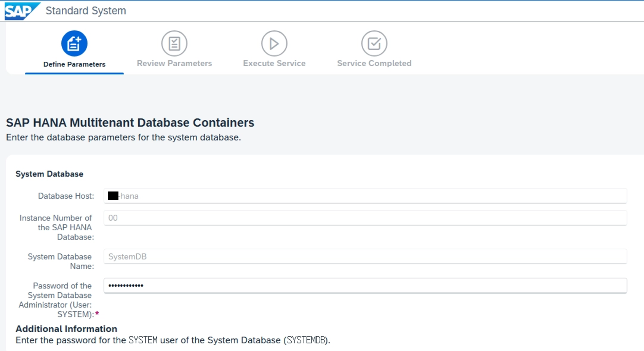The image size is (644, 351).
Task: Select the Execute Service play icon
Action: point(274,43)
